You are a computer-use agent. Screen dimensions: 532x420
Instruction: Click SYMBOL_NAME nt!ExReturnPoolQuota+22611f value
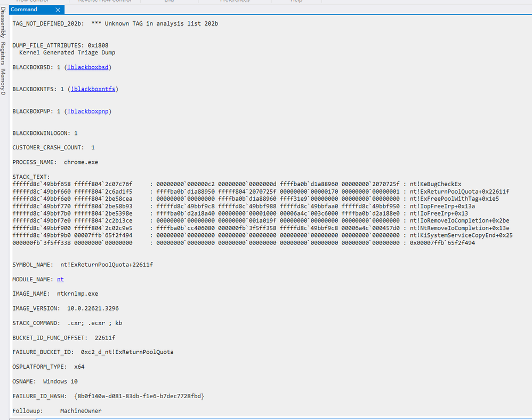[x=107, y=265]
